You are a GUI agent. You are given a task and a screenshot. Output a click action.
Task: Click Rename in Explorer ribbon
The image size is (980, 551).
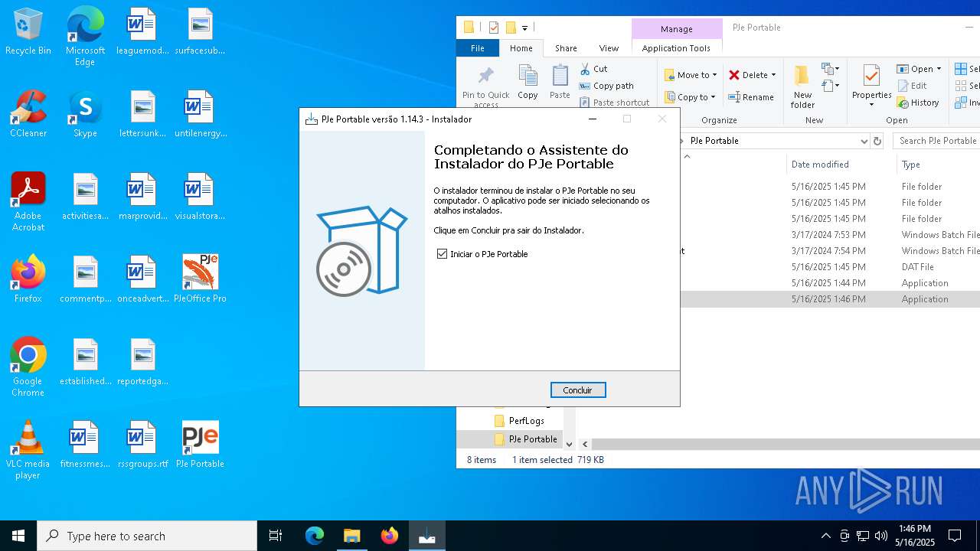[x=751, y=97]
